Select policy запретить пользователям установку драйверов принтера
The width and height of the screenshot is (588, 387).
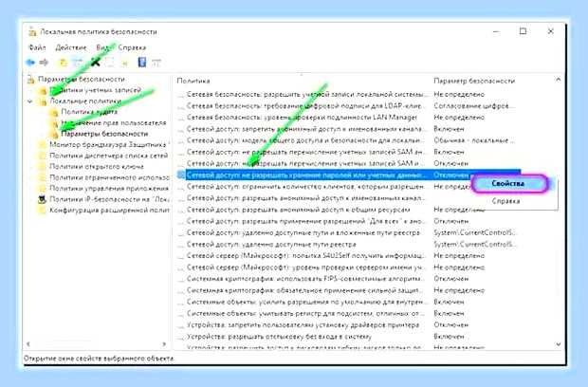303,324
